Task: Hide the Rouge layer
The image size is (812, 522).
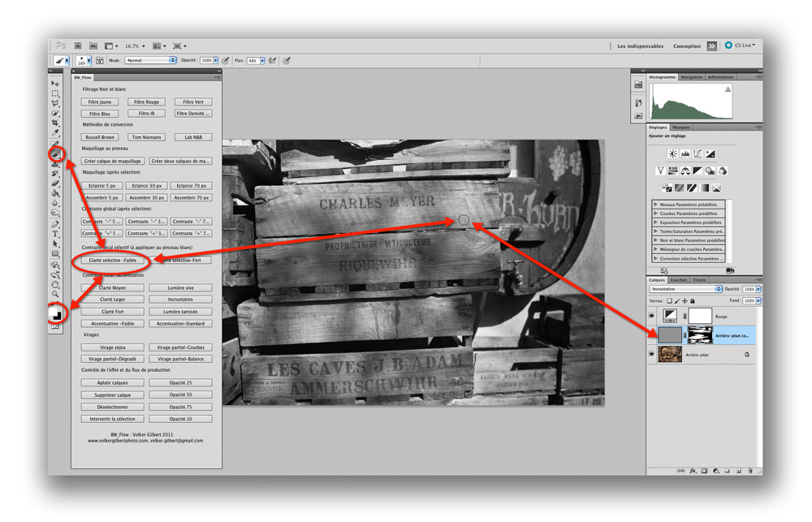Action: point(651,315)
